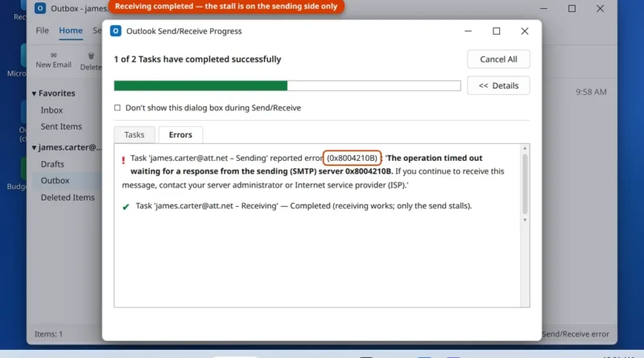Collapse details with << Details button
The width and height of the screenshot is (644, 358).
click(498, 85)
